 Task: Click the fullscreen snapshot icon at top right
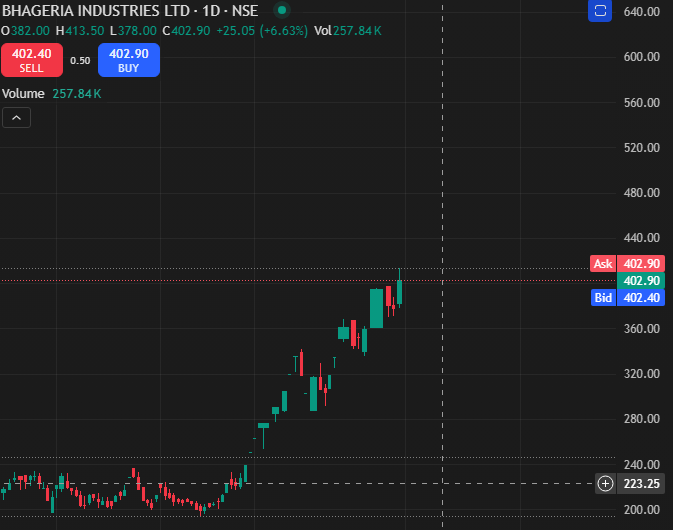click(600, 11)
